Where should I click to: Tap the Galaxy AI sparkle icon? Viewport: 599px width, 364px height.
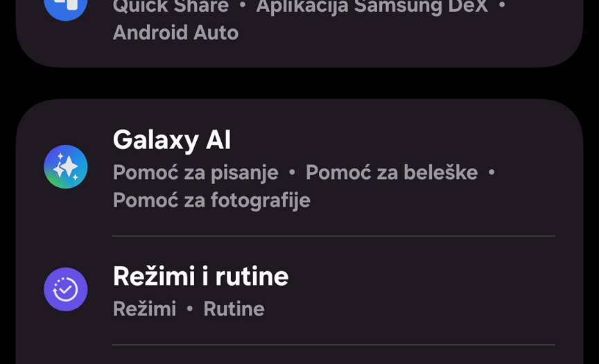pos(66,167)
